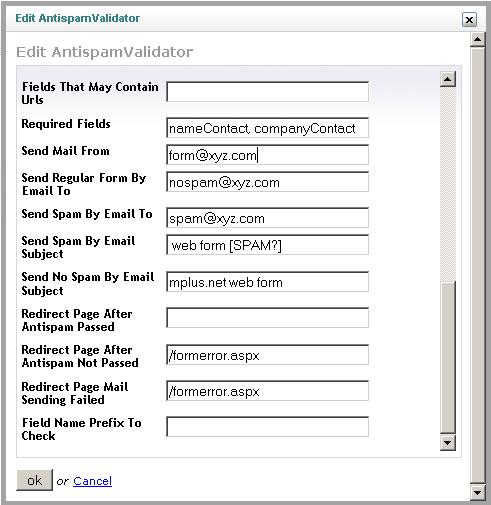This screenshot has height=505, width=491.
Task: Click inner form scrollbar up arrow
Action: tap(447, 79)
